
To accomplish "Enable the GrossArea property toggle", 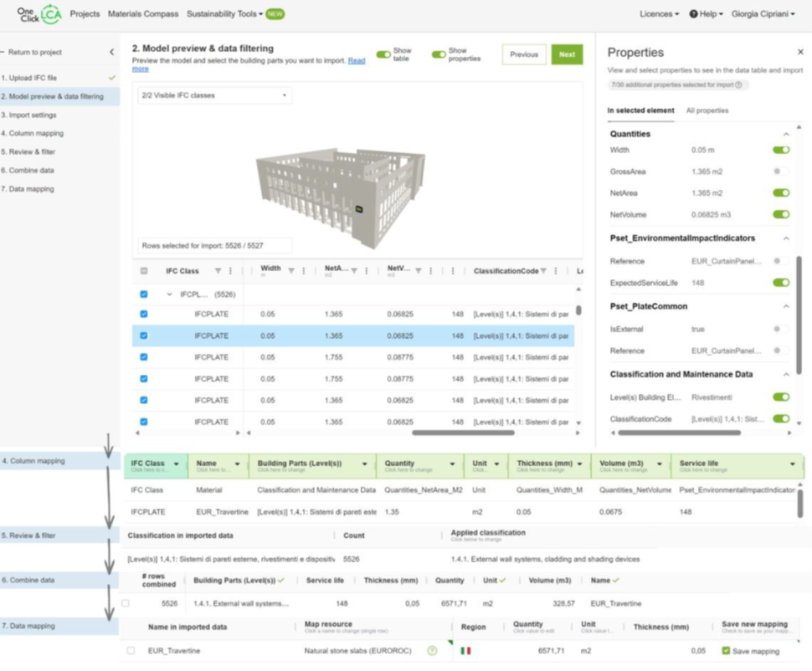I will pyautogui.click(x=781, y=172).
